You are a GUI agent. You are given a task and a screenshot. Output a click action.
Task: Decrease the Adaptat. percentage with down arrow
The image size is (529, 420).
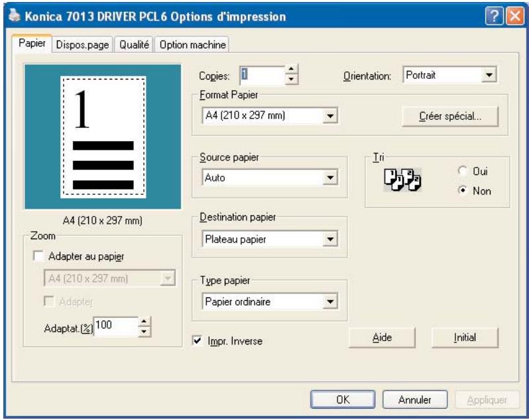(145, 332)
